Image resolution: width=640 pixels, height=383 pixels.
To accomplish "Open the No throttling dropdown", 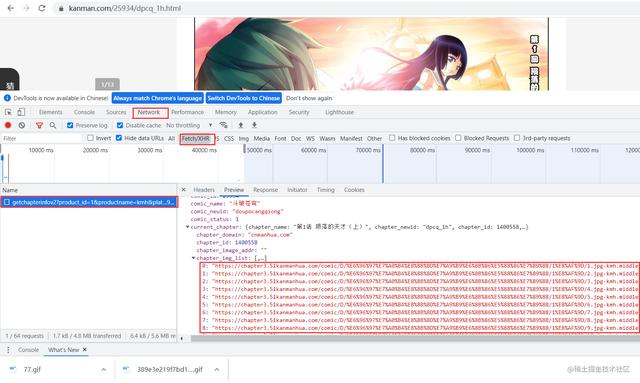I will tap(189, 125).
